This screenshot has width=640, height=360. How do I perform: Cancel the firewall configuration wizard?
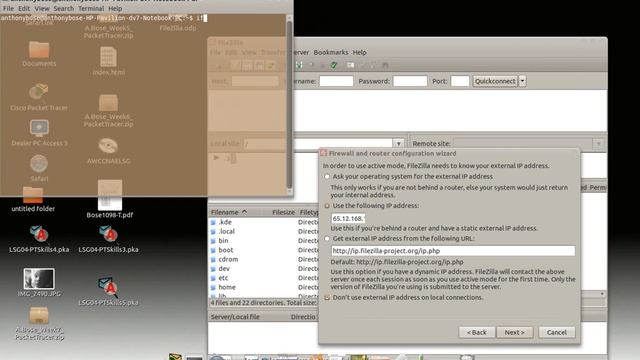557,332
